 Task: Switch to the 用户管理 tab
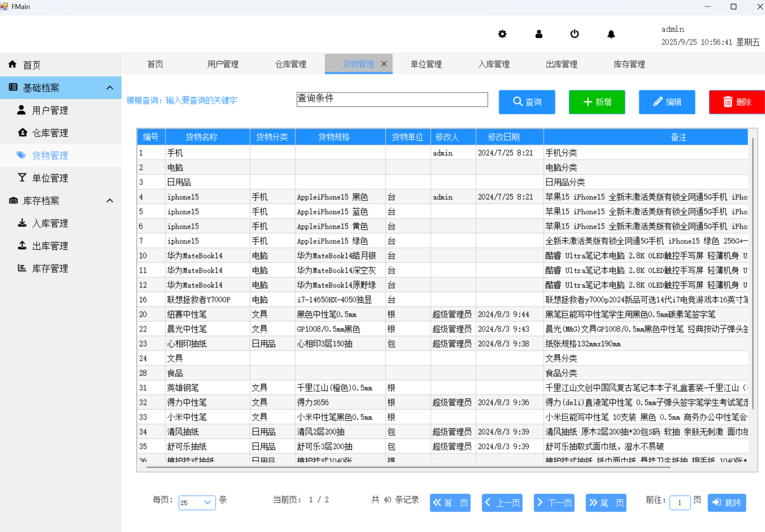[x=223, y=64]
